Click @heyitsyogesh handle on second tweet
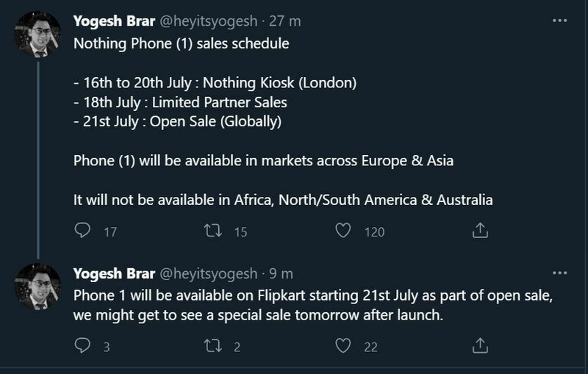 209,274
